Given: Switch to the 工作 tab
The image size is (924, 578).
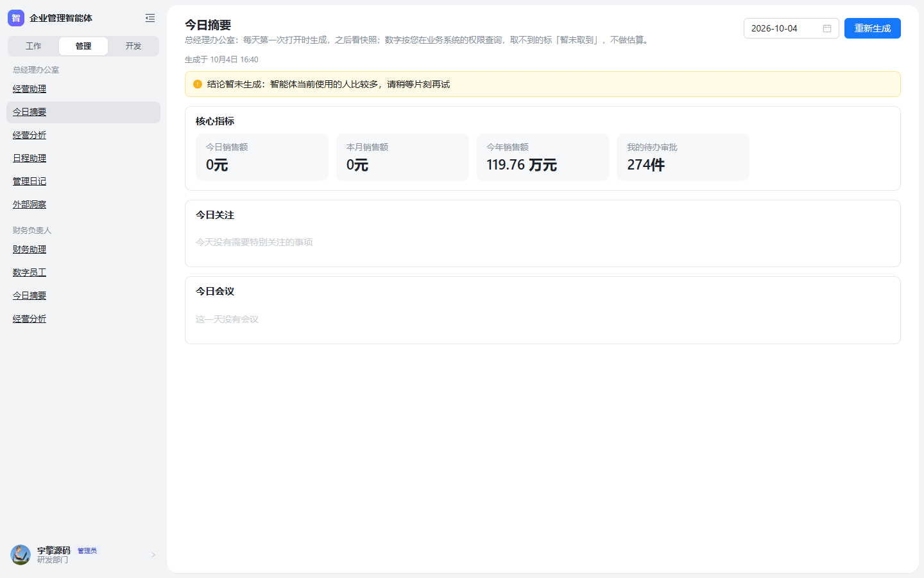Looking at the screenshot, I should [x=33, y=46].
